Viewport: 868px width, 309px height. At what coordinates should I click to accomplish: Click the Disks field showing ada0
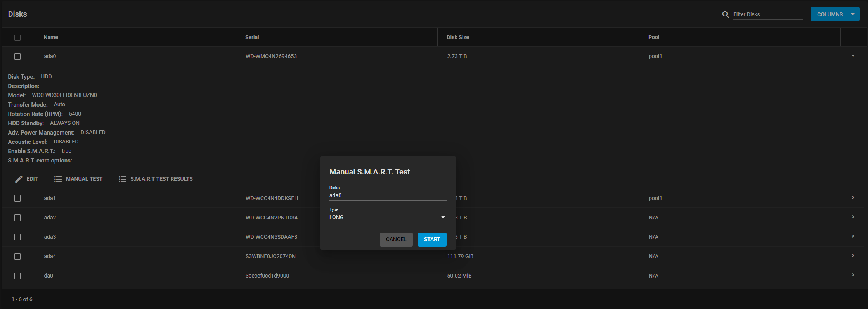[387, 196]
